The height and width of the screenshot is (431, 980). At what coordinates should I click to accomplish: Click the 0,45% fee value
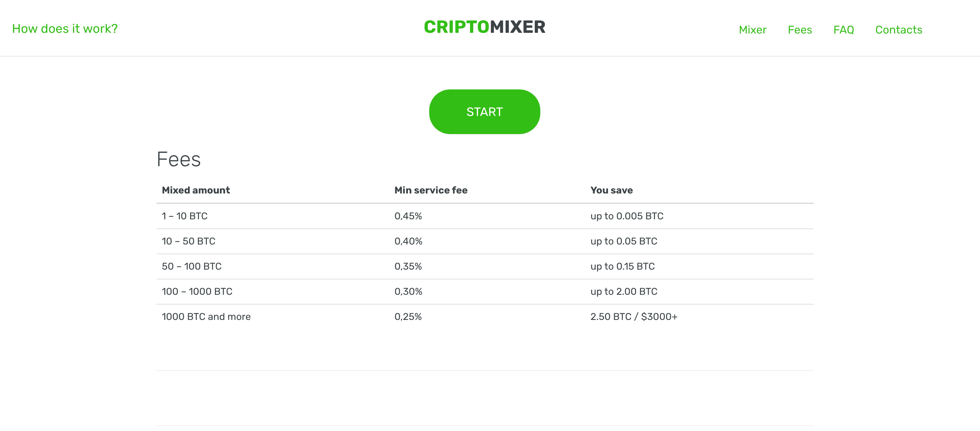[408, 216]
